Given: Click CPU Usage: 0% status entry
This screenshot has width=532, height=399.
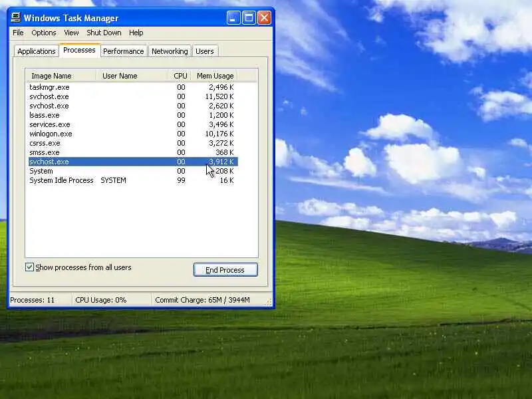Looking at the screenshot, I should pos(101,300).
